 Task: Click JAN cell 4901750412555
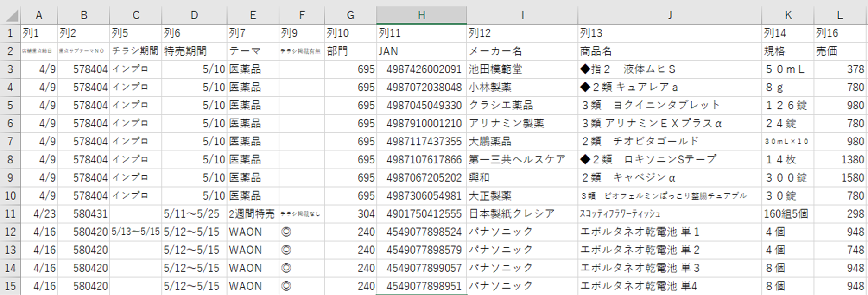tap(421, 213)
